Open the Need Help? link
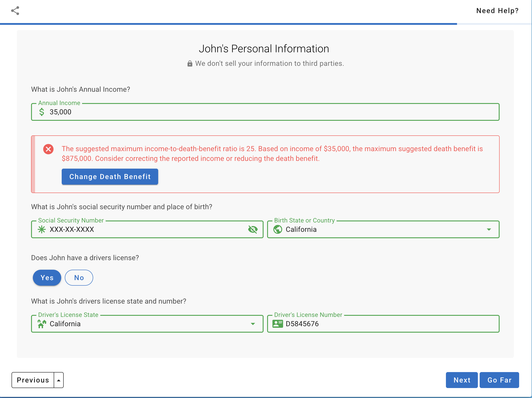This screenshot has width=532, height=398. coord(497,11)
